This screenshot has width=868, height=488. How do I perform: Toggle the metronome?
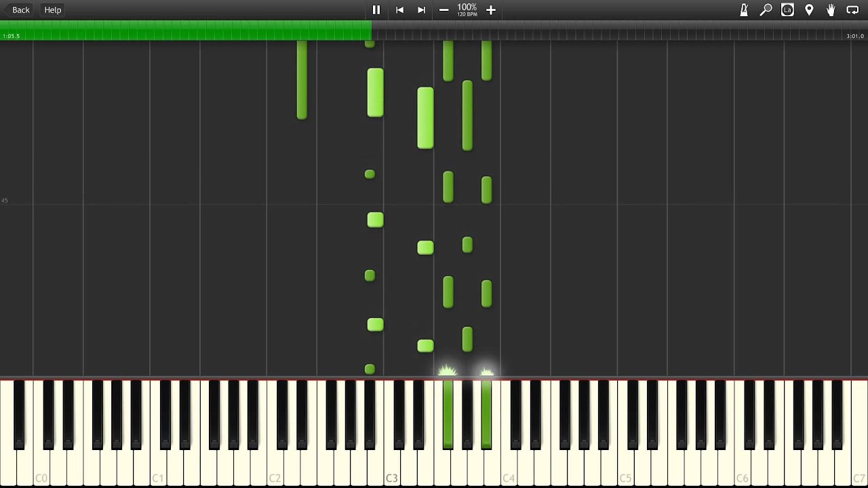click(x=744, y=10)
